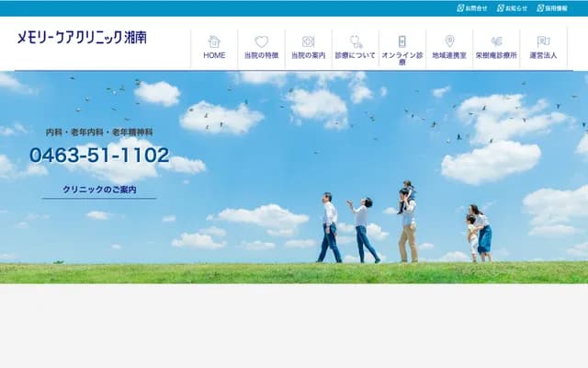The image size is (588, 368).
Task: Open the smartphone icon オンライン診療
Action: pyautogui.click(x=402, y=41)
